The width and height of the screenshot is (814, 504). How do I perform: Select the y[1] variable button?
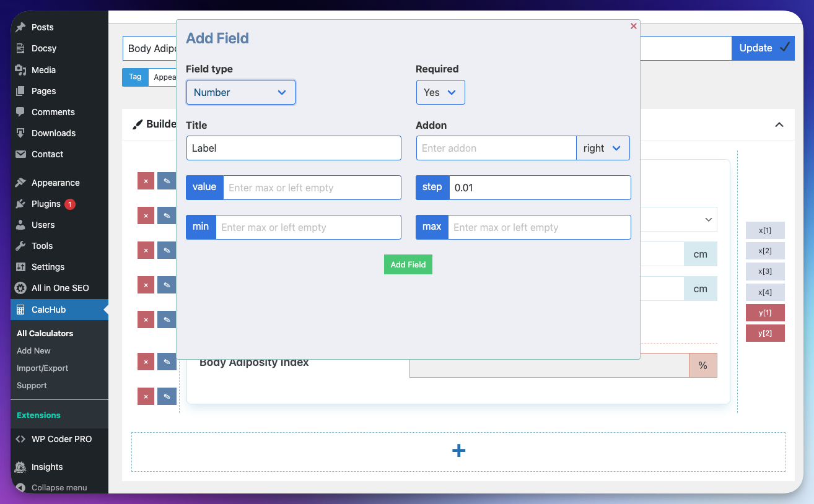[x=765, y=313]
